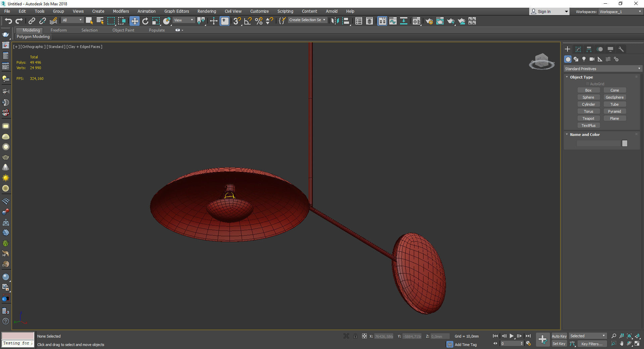Viewport: 644px width, 349px height.
Task: Open the Key Filters dialog
Action: (592, 344)
